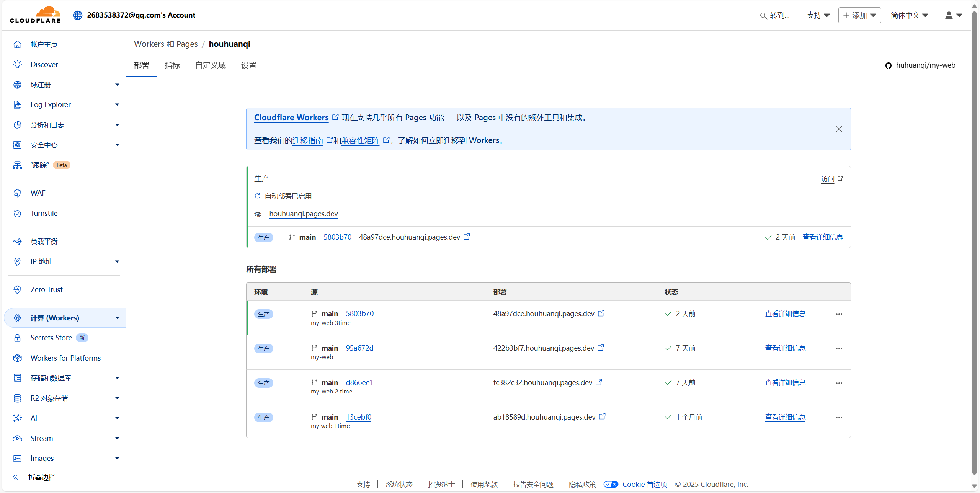Open external link icon for 48a97dce production deployment

coord(467,237)
